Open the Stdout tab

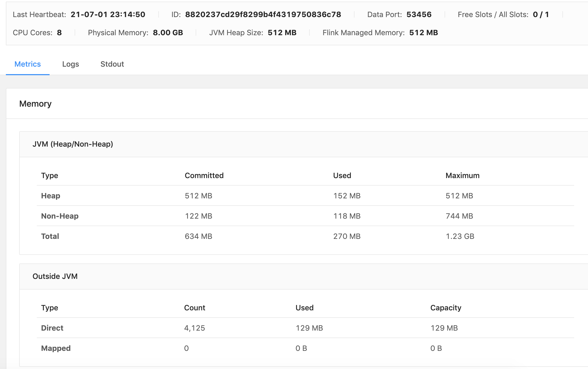coord(112,64)
